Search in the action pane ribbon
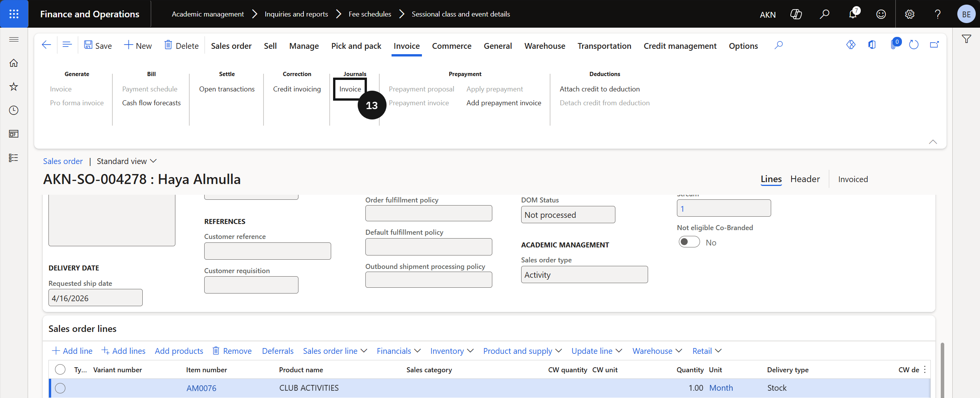The image size is (980, 398). coord(779,45)
